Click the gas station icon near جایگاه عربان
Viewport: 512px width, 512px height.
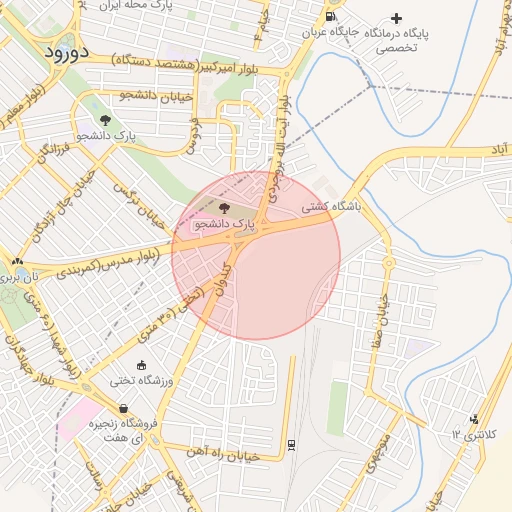coord(330,16)
